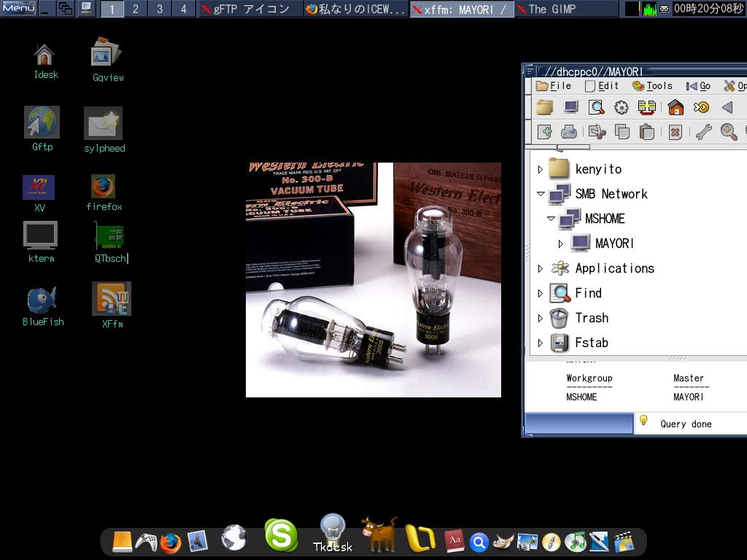747x560 pixels.
Task: Switch to workspace 2 in the taskbar
Action: click(x=136, y=9)
